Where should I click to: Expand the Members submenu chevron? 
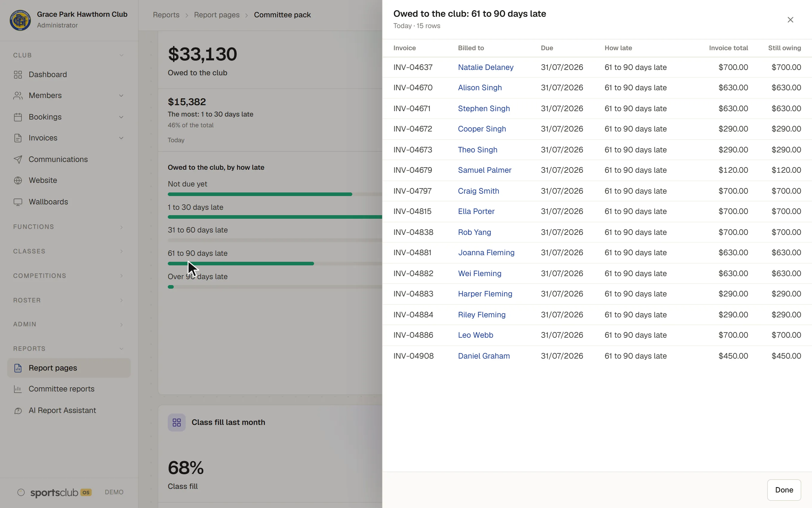click(x=121, y=96)
